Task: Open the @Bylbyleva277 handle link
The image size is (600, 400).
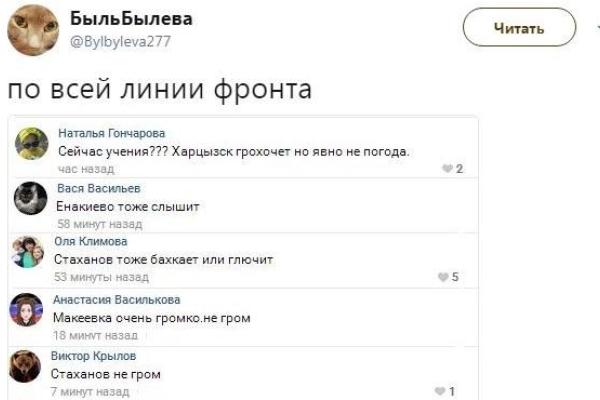Action: 120,43
